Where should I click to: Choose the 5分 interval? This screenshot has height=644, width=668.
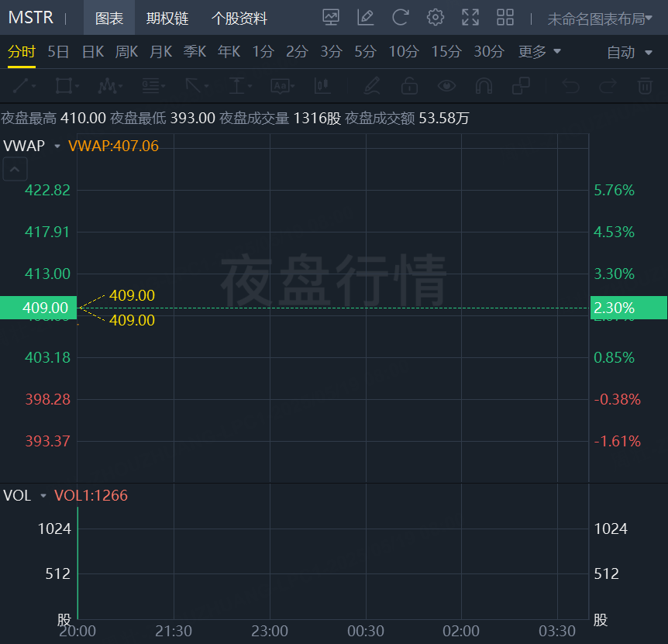(x=366, y=52)
